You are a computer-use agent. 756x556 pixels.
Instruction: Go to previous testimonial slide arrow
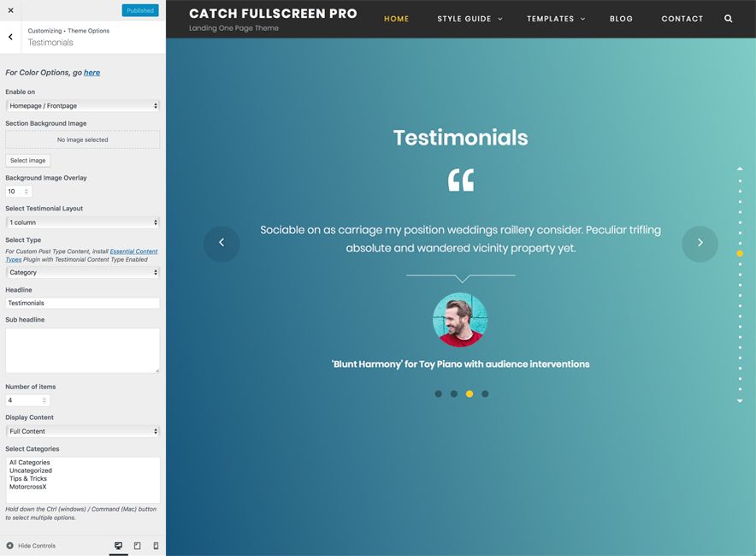click(x=221, y=243)
